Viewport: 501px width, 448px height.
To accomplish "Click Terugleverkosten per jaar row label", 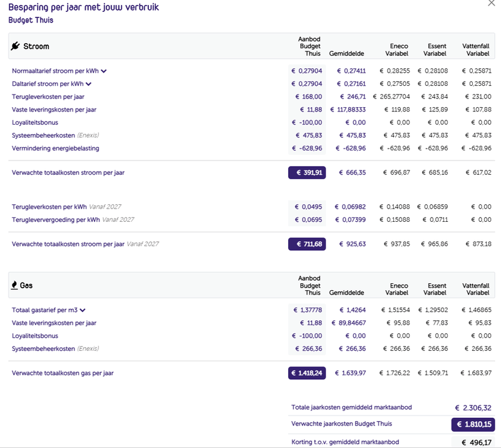I will (x=48, y=96).
